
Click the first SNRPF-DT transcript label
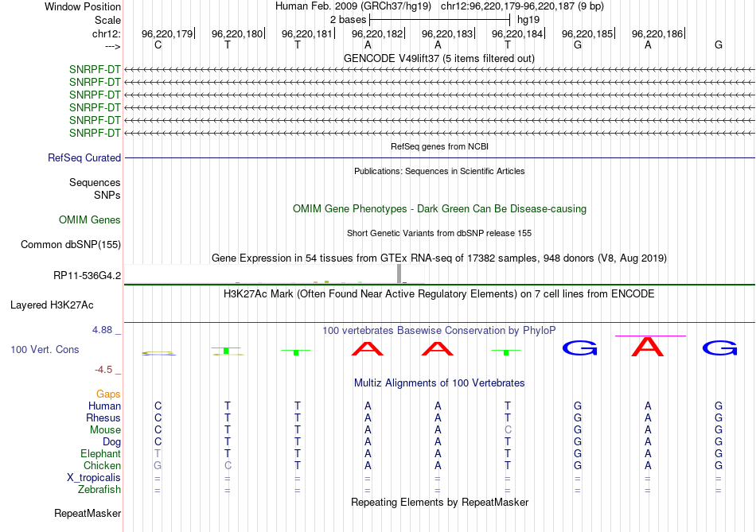[x=95, y=69]
